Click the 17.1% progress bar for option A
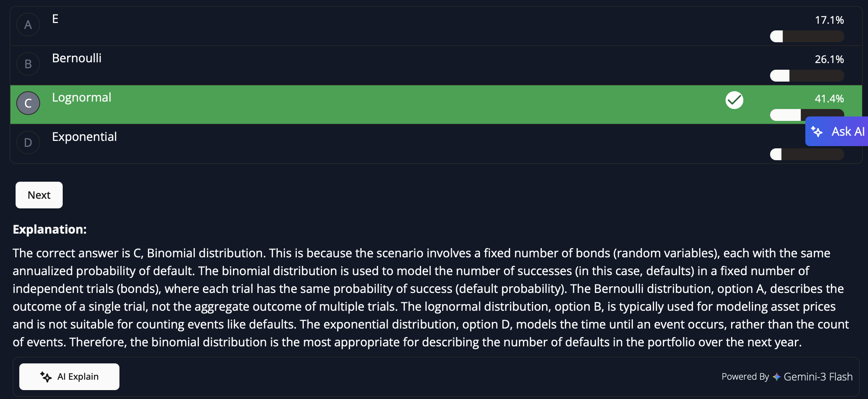The height and width of the screenshot is (399, 868). coord(807,36)
